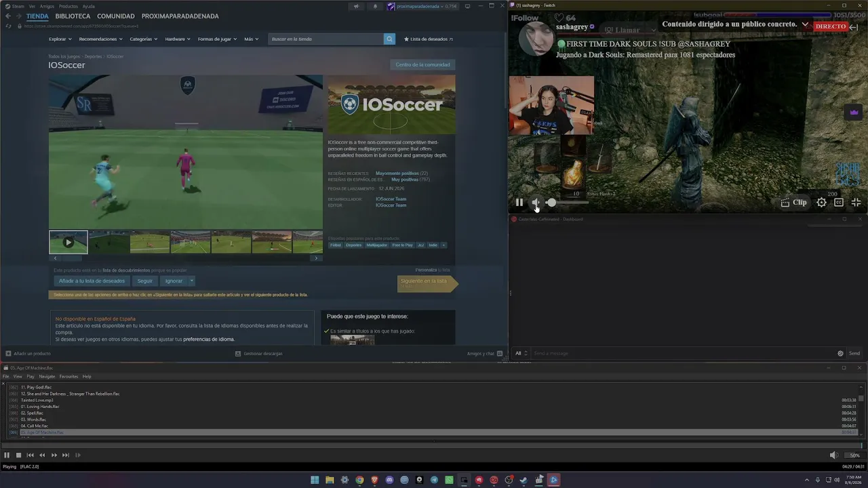Click the music player seek bar
The width and height of the screenshot is (868, 488).
(x=432, y=445)
